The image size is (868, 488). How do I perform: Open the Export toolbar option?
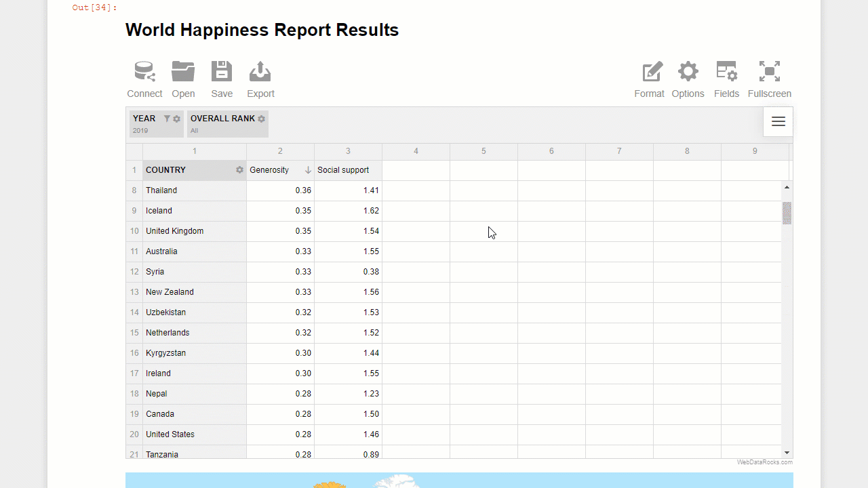coord(260,80)
